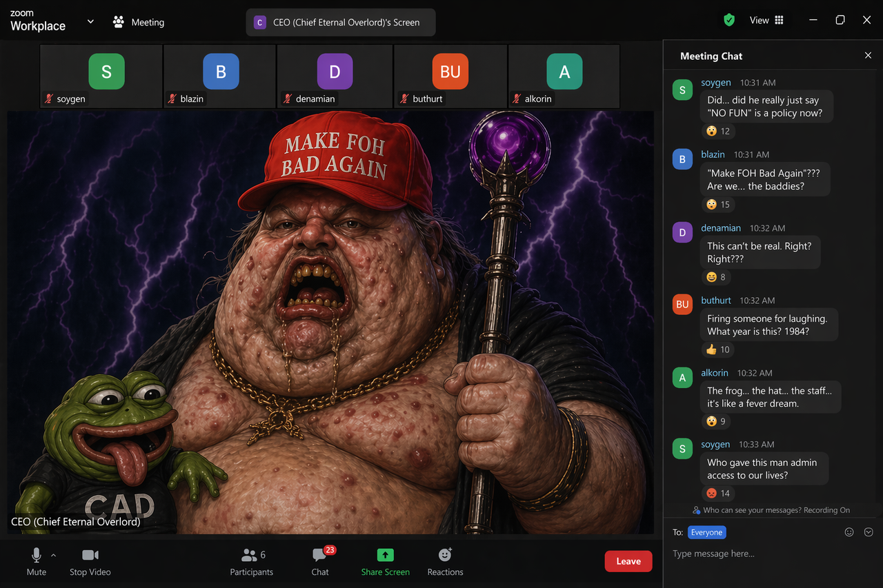
Task: Click the Type message here input field
Action: tap(759, 554)
